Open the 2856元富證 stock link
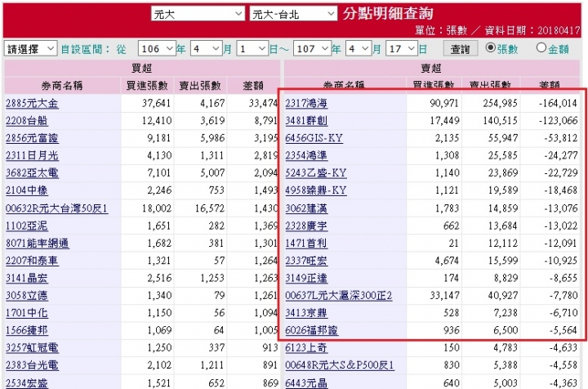This screenshot has height=389, width=588. click(x=32, y=138)
